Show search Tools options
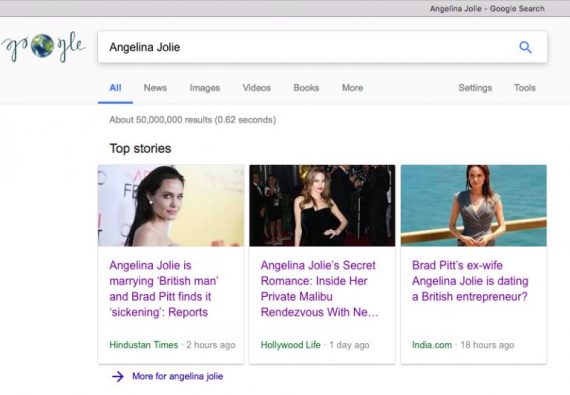Screen dimensions: 570x395 pos(525,88)
